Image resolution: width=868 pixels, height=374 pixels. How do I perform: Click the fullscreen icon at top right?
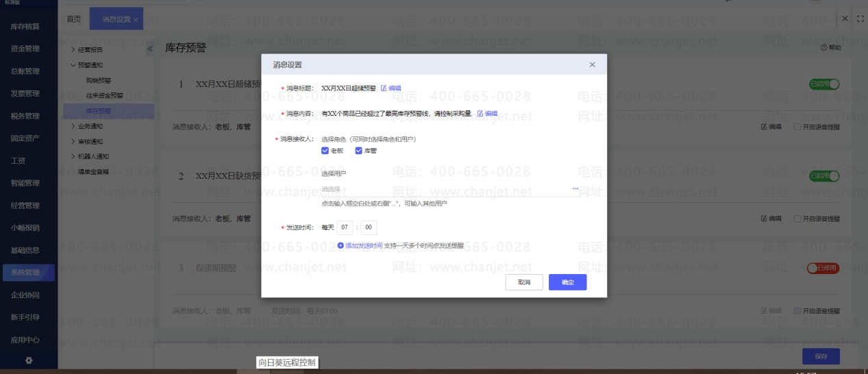[x=860, y=18]
